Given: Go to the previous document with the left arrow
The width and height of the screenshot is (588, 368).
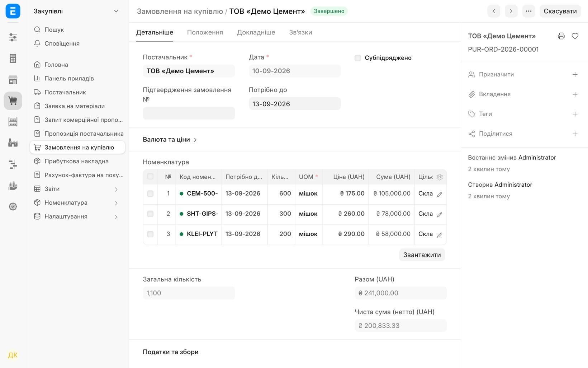Looking at the screenshot, I should pyautogui.click(x=494, y=11).
